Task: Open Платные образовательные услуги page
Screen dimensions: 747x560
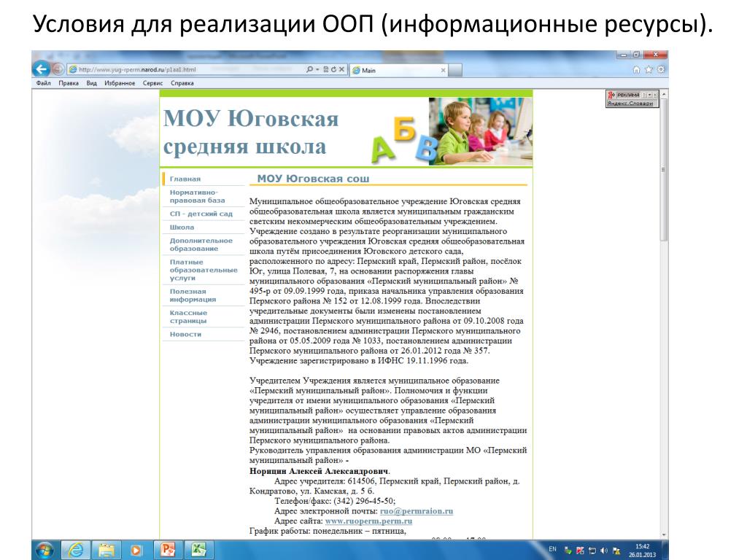Action: (204, 270)
